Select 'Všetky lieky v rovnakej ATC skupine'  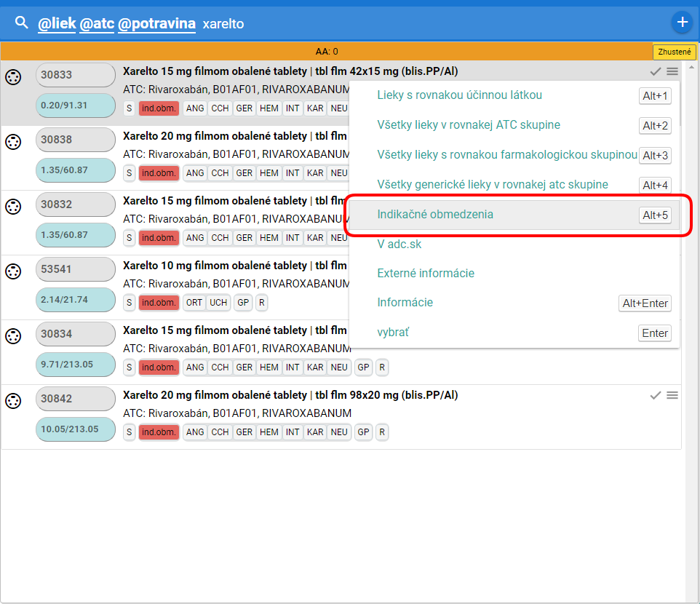tap(514, 125)
